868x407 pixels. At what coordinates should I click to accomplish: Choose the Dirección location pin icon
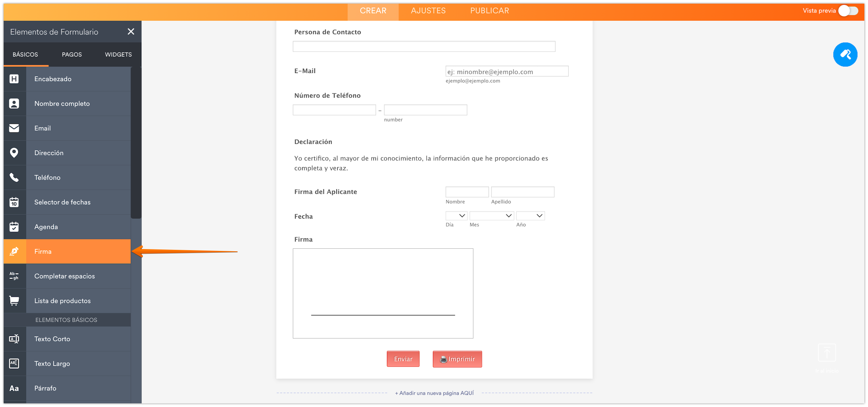point(14,153)
